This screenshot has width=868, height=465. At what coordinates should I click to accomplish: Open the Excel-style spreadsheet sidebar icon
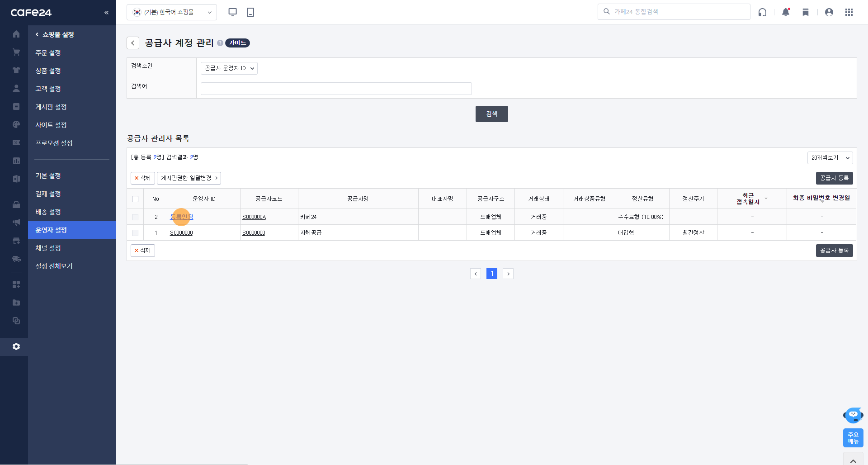(x=16, y=179)
